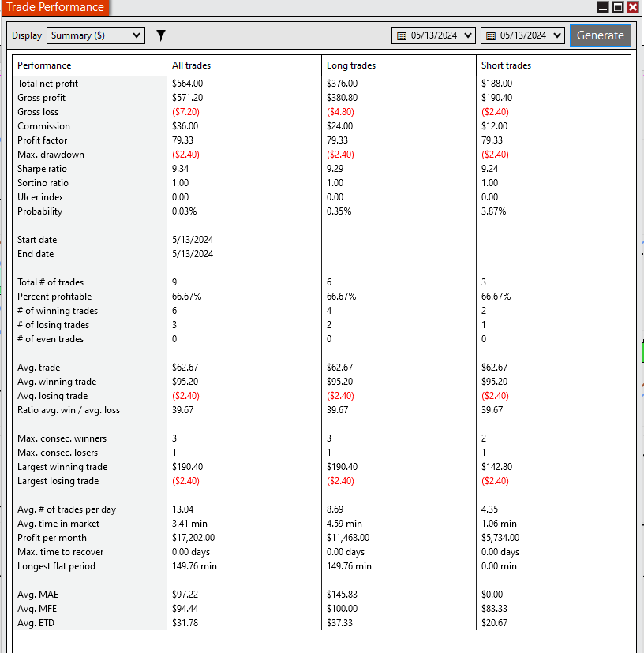Viewport: 644px width, 653px height.
Task: Select the Profit factor row label
Action: (x=42, y=140)
